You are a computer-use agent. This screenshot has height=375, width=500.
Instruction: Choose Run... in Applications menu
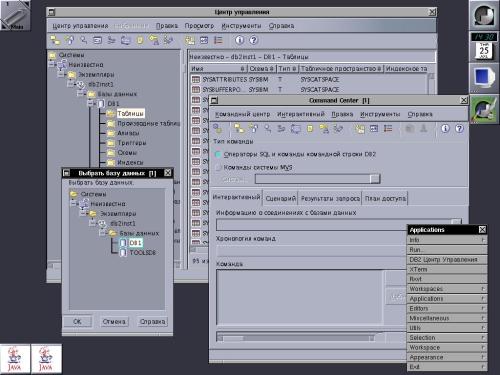pos(447,250)
